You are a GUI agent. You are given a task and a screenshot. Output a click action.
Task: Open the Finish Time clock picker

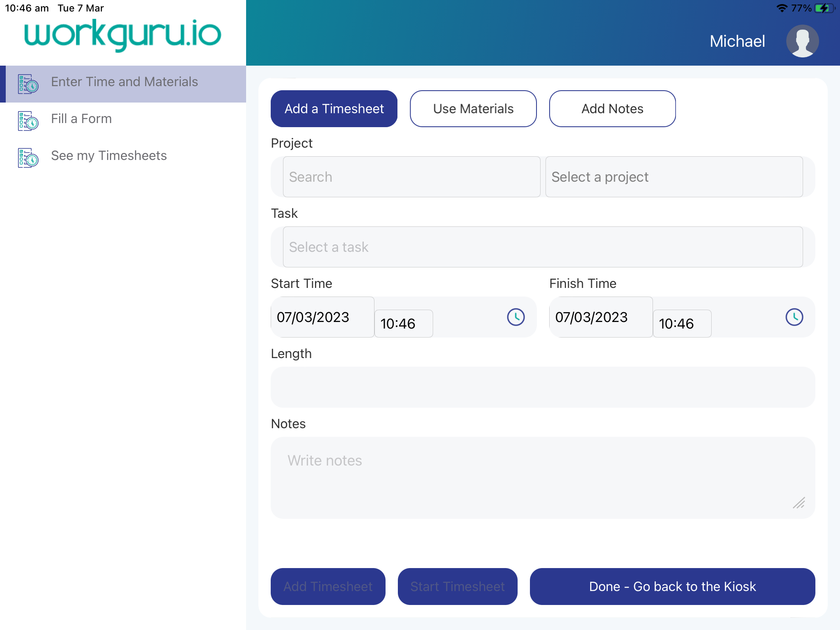point(794,317)
